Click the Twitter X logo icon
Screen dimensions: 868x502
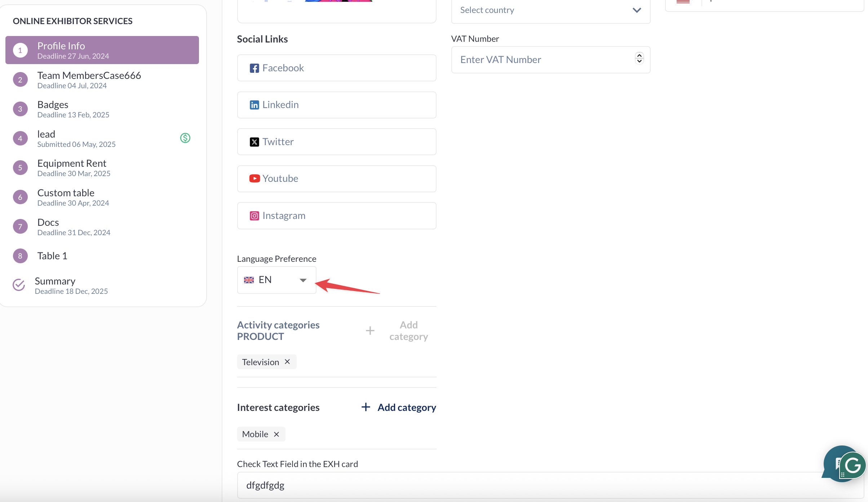[x=254, y=142]
